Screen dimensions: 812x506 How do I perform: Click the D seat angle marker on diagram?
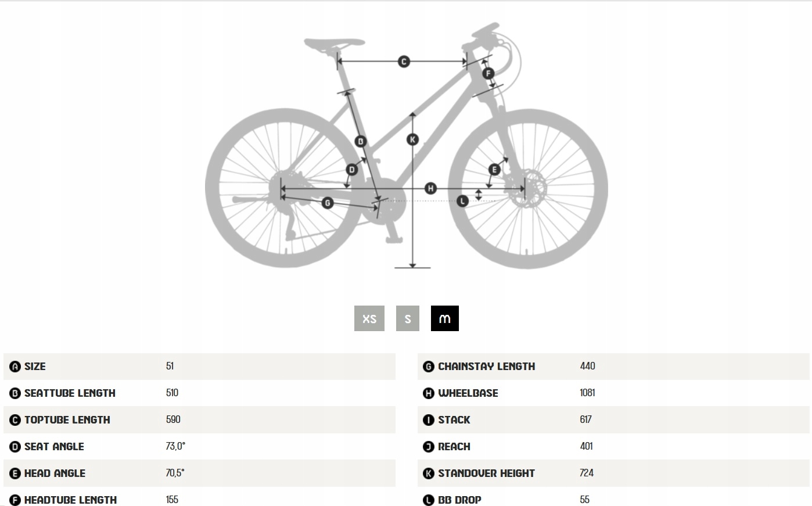click(x=352, y=170)
